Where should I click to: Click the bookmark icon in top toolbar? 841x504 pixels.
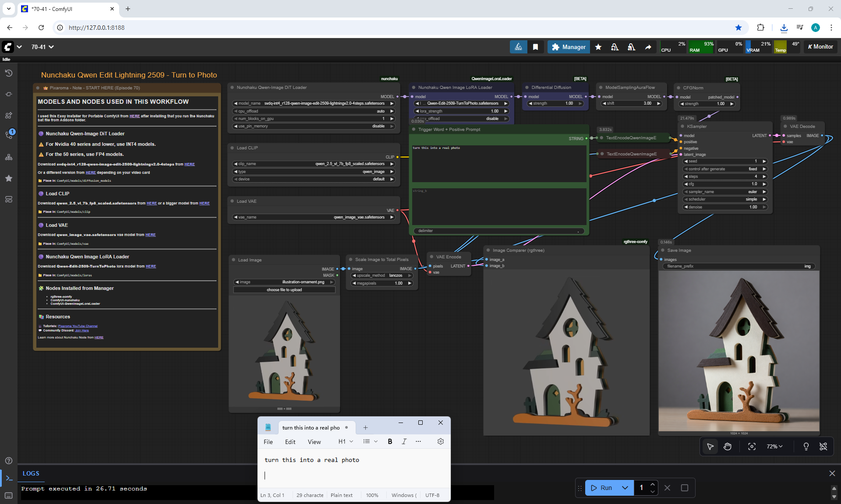tap(535, 47)
